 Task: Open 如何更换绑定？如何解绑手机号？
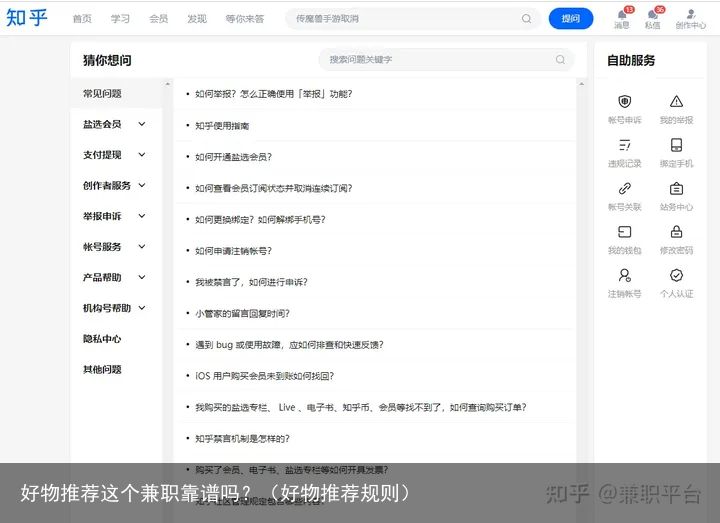(260, 219)
